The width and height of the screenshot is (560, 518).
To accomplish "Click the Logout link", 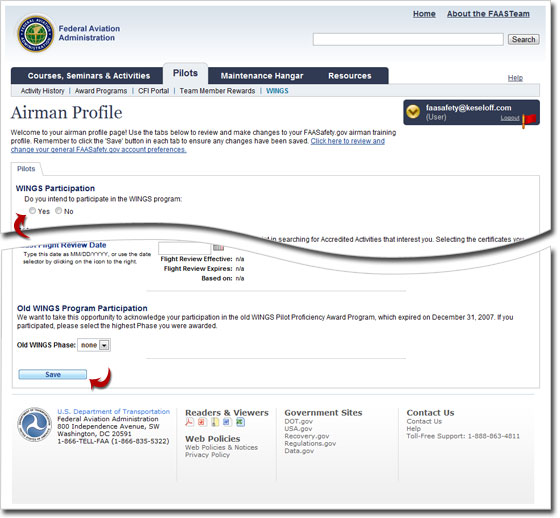I will (x=510, y=118).
